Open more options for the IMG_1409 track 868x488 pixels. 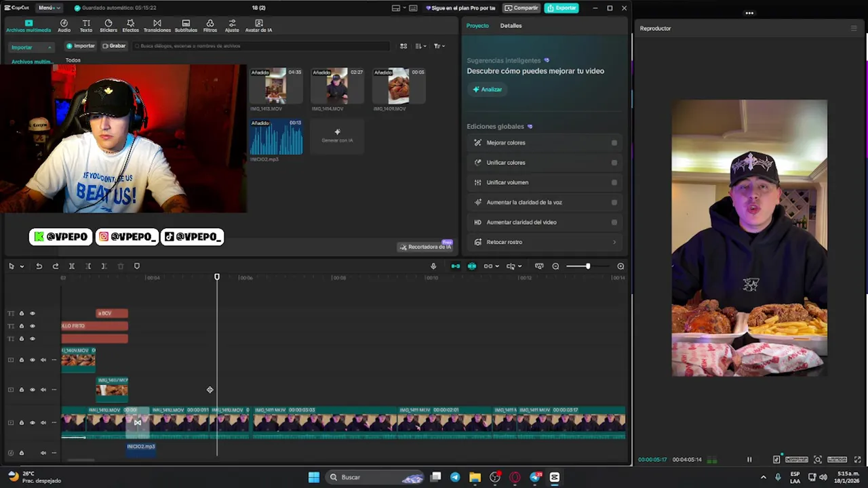[54, 360]
